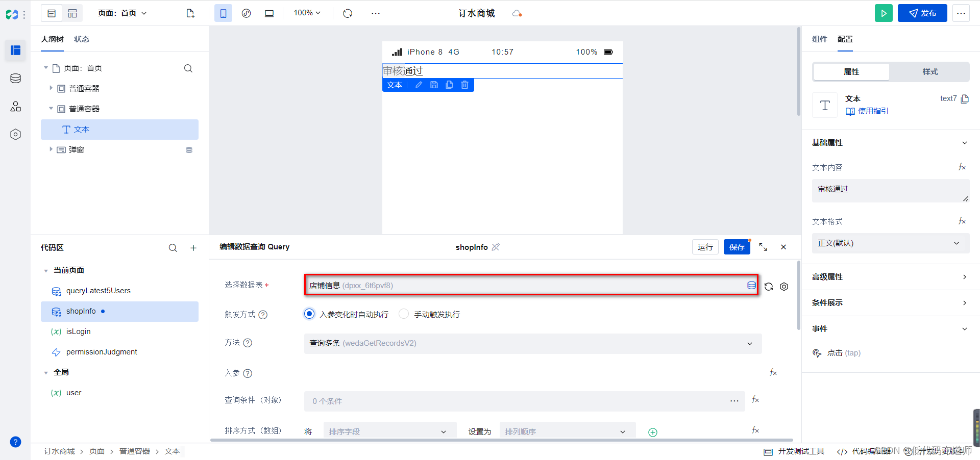Click the 发布 publish button
The image size is (980, 460).
tap(922, 13)
